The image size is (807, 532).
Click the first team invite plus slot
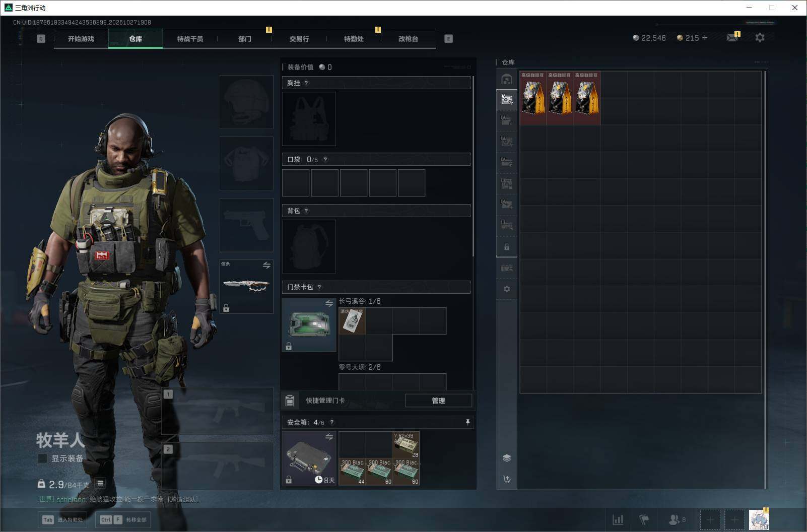point(710,519)
